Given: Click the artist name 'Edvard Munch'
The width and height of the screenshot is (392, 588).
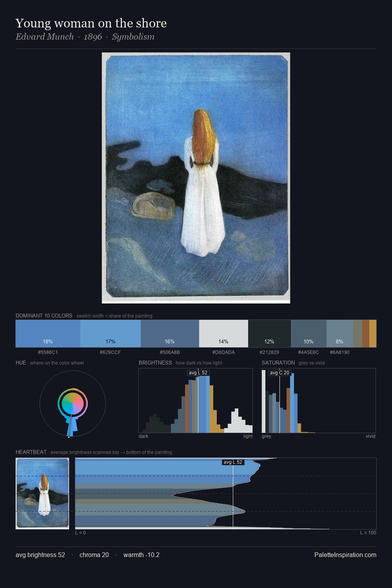Looking at the screenshot, I should pyautogui.click(x=45, y=37).
